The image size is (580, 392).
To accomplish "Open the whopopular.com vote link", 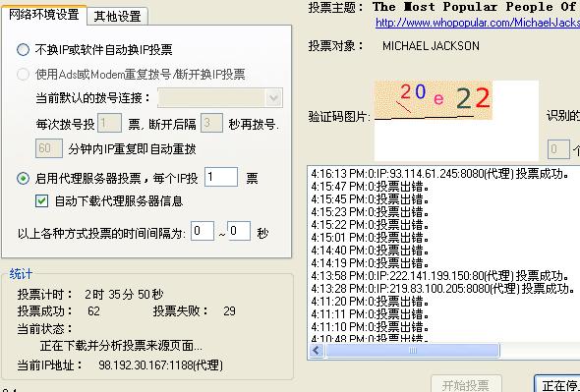I will click(x=478, y=23).
